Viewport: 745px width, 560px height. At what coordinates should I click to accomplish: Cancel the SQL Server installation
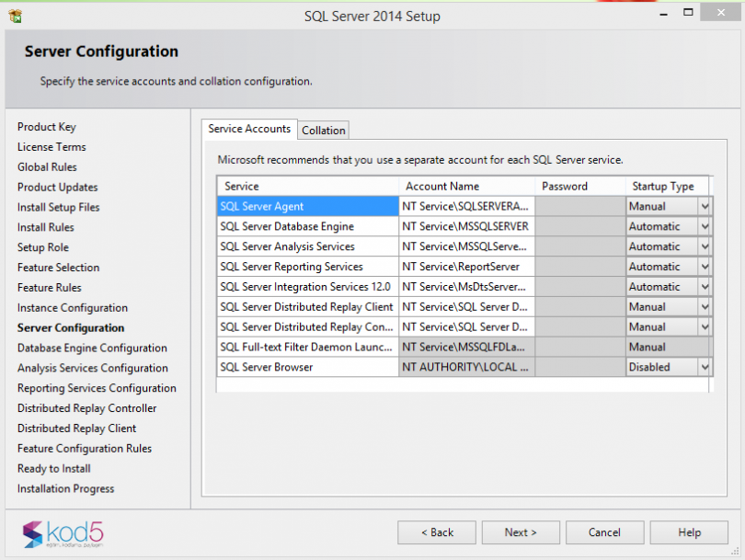click(604, 531)
